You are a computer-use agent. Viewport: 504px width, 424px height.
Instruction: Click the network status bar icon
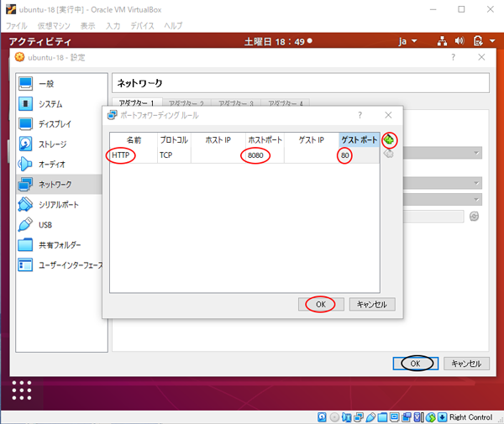[359, 417]
